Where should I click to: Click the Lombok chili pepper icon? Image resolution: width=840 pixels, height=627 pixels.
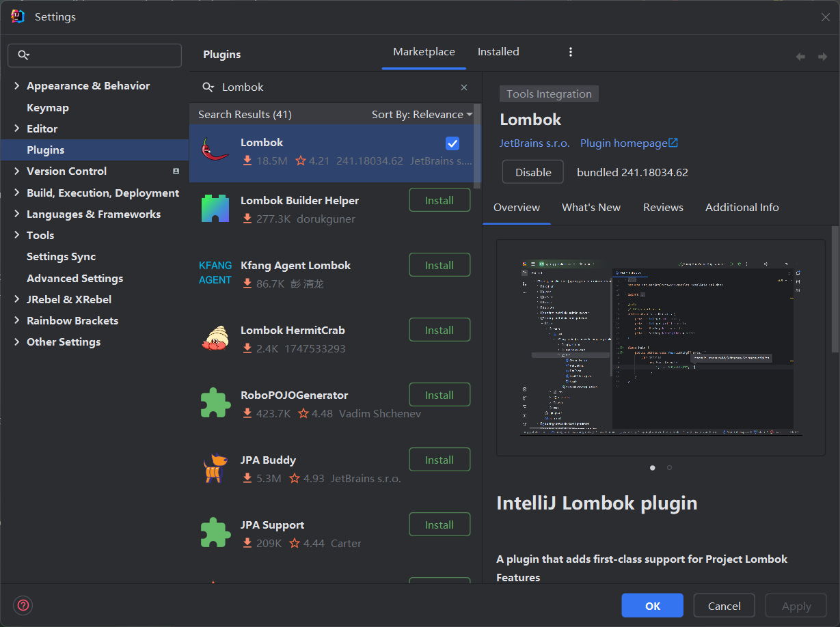point(215,150)
